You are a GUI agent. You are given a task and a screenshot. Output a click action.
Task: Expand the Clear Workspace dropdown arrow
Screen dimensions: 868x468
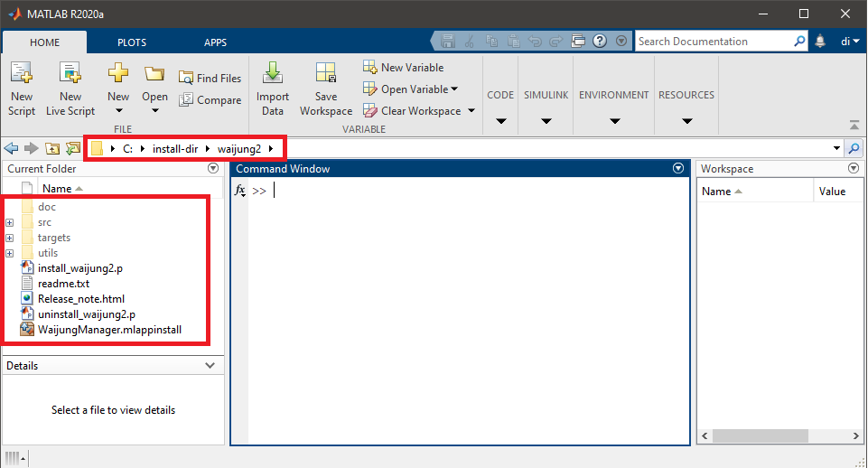pos(471,111)
